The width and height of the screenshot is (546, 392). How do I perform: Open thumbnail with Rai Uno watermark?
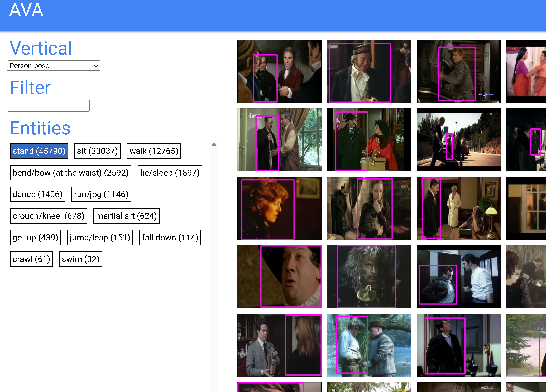459,71
